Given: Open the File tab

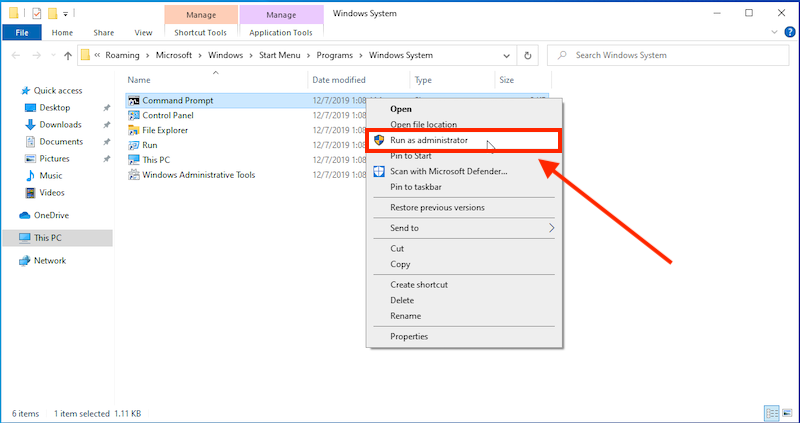Looking at the screenshot, I should pos(22,33).
